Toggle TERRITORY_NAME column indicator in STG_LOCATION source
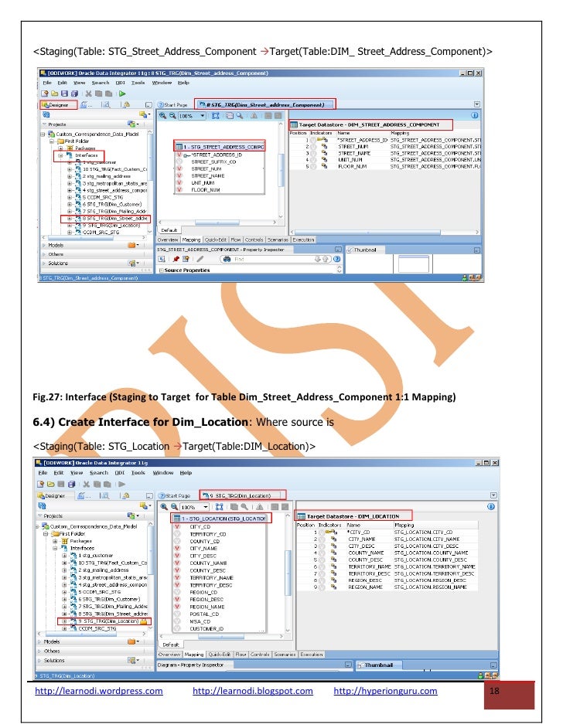Image resolution: width=563 pixels, height=728 pixels. click(176, 578)
